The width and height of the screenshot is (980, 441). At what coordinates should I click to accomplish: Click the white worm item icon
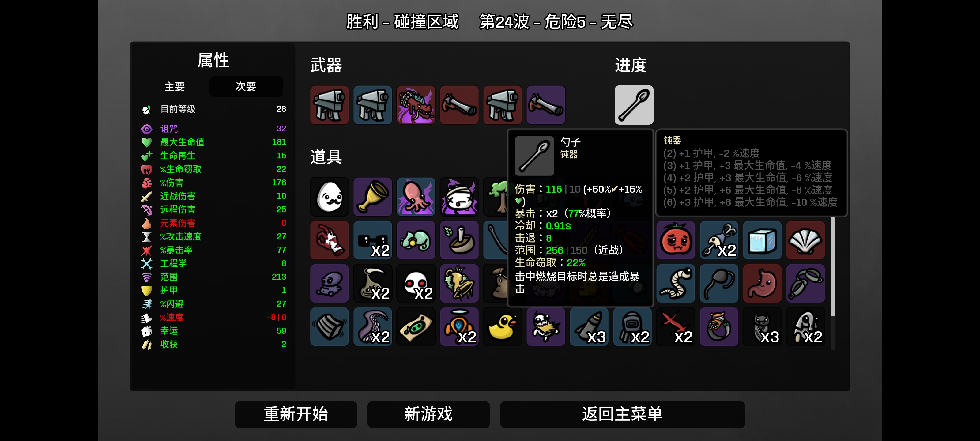coord(676,284)
